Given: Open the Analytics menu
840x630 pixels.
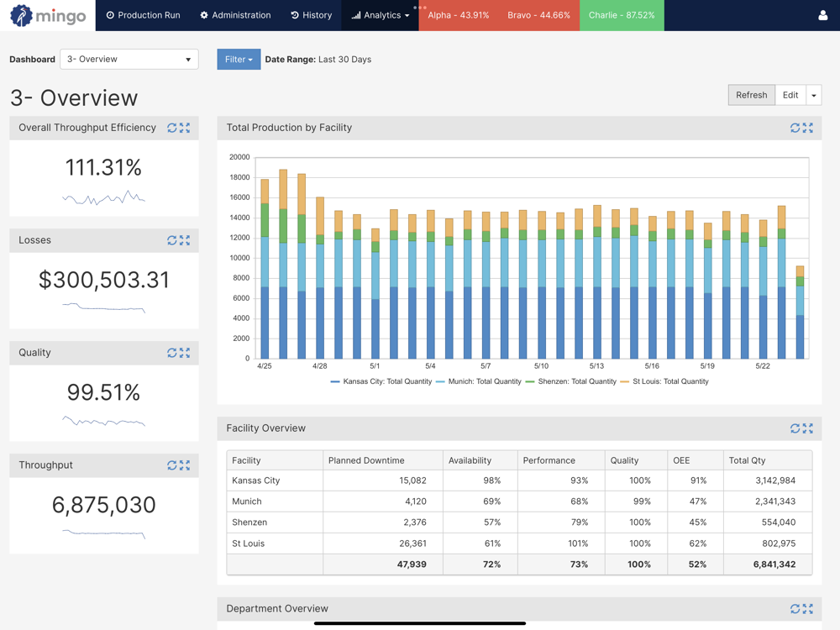Looking at the screenshot, I should tap(381, 15).
